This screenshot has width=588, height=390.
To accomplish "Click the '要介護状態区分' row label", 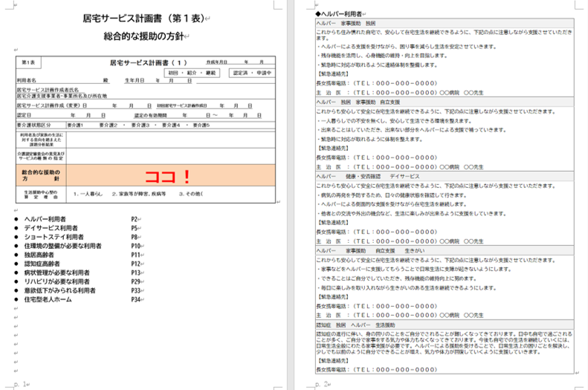I will tap(33, 125).
